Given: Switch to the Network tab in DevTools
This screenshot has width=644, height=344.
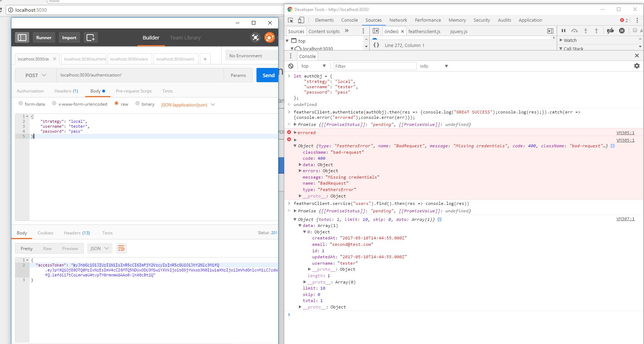Looking at the screenshot, I should tap(398, 20).
